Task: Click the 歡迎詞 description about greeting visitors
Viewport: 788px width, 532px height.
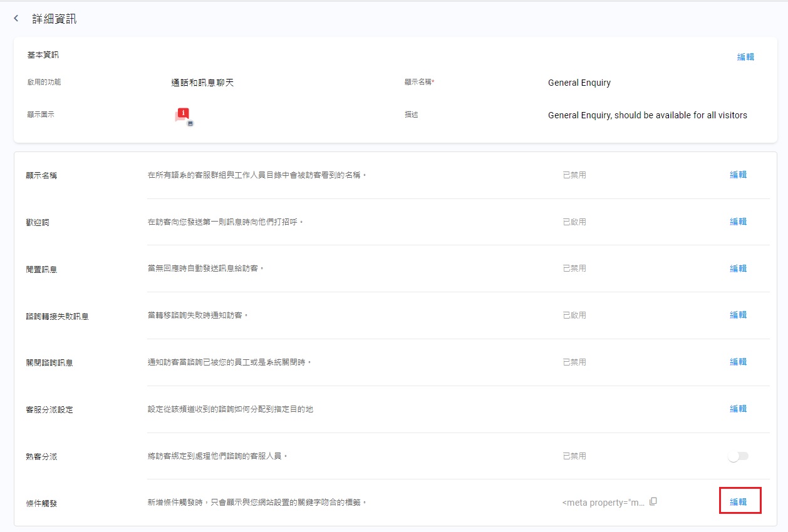Action: coord(226,222)
